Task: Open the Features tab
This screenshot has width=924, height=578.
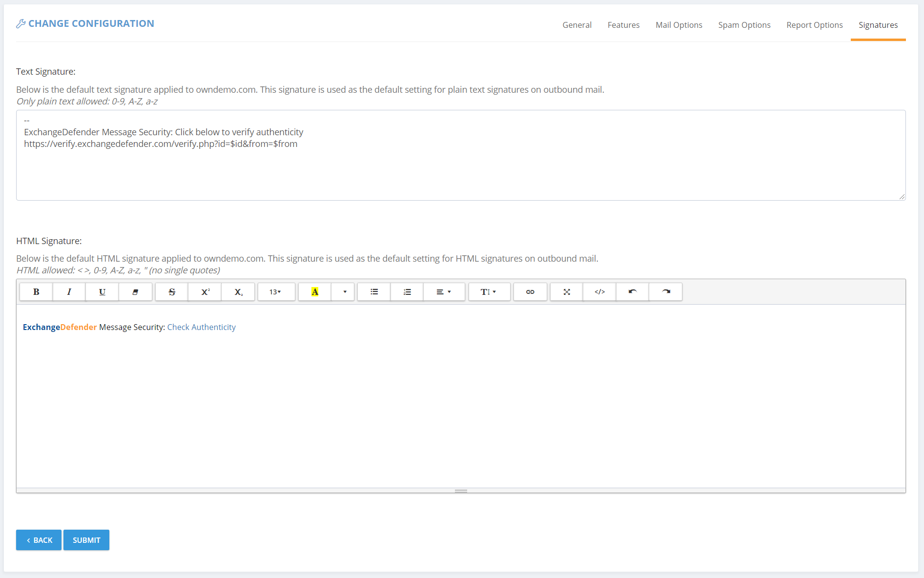Action: tap(623, 25)
